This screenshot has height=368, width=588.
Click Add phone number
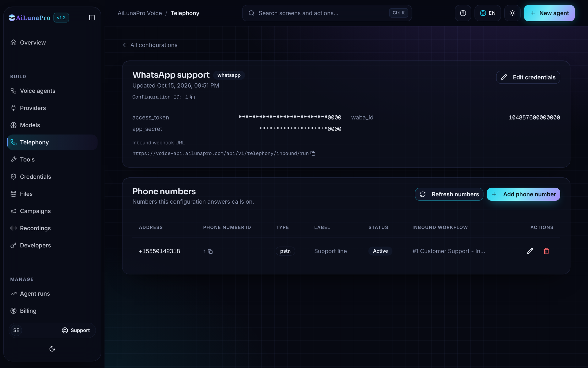click(523, 194)
